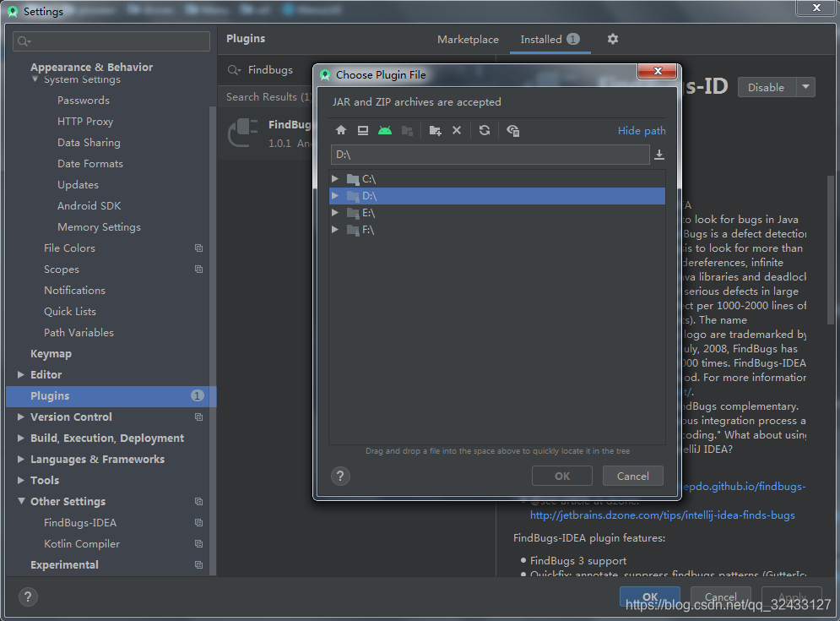Open the Android SDK settings
Image resolution: width=840 pixels, height=621 pixels.
[89, 206]
